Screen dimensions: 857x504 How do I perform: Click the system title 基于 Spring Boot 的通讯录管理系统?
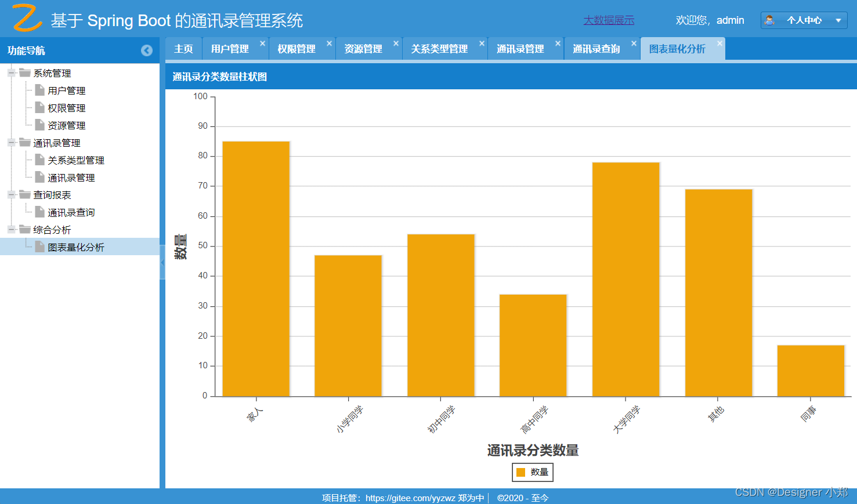point(177,20)
